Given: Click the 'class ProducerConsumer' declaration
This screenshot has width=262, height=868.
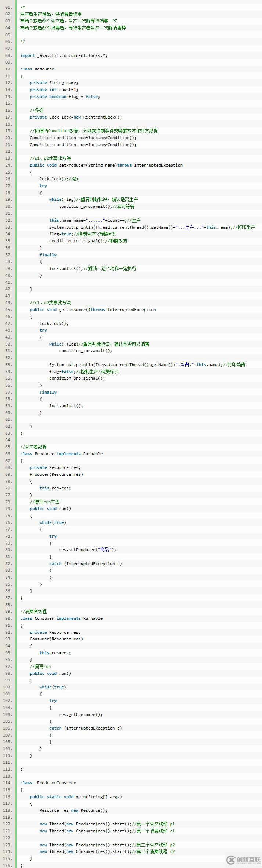Looking at the screenshot, I should [x=48, y=783].
